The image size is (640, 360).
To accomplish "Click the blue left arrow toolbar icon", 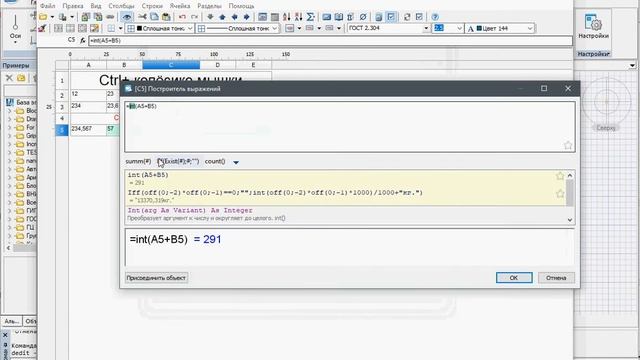I will pos(234,17).
